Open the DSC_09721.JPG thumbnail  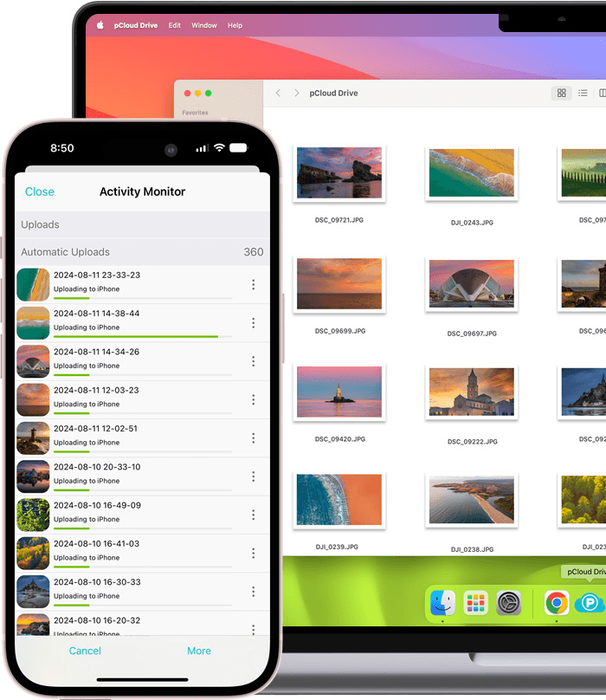(338, 173)
